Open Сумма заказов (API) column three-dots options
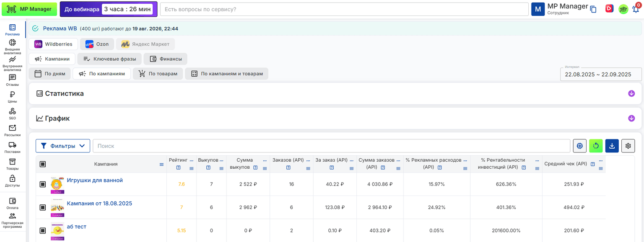 [398, 161]
